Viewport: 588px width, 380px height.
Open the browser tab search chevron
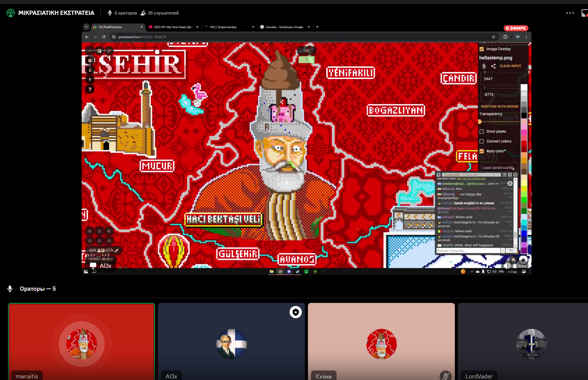(x=86, y=27)
